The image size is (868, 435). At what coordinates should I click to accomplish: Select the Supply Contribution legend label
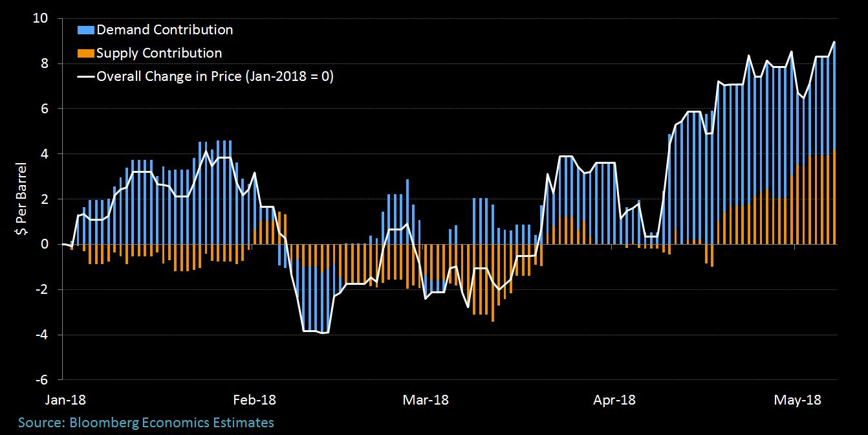click(159, 53)
